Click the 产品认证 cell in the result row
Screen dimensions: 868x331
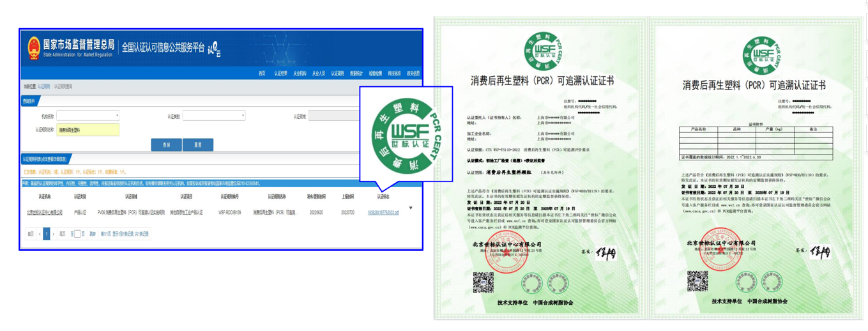coord(80,213)
